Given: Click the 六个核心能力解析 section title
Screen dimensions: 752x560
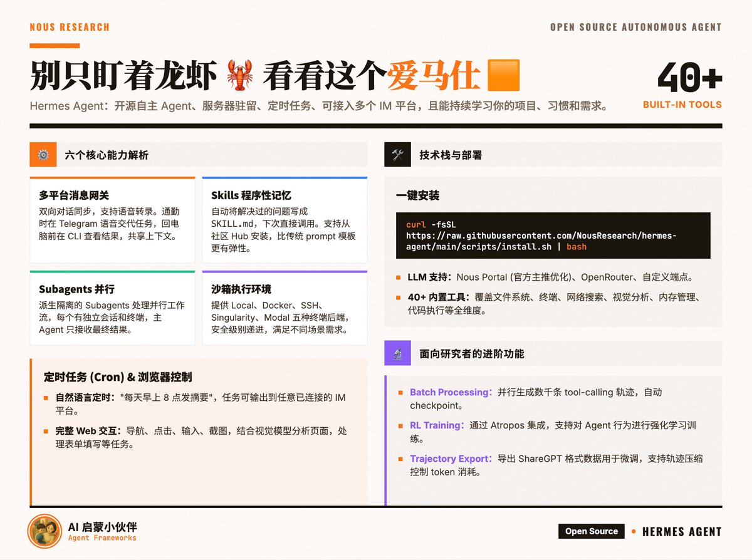Looking at the screenshot, I should click(107, 155).
